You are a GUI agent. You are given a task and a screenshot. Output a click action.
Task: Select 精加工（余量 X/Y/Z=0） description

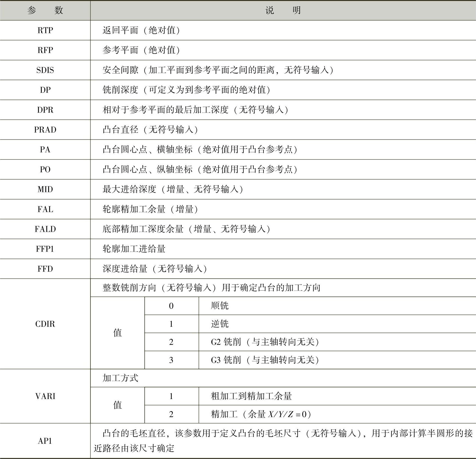tap(261, 414)
